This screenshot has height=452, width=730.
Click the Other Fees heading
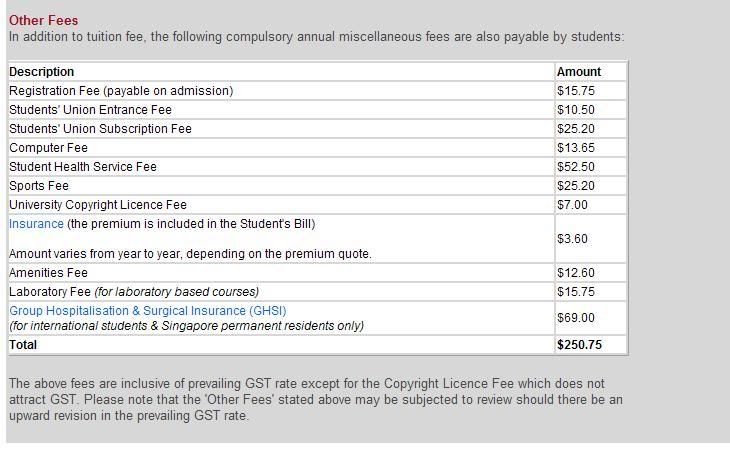point(43,20)
